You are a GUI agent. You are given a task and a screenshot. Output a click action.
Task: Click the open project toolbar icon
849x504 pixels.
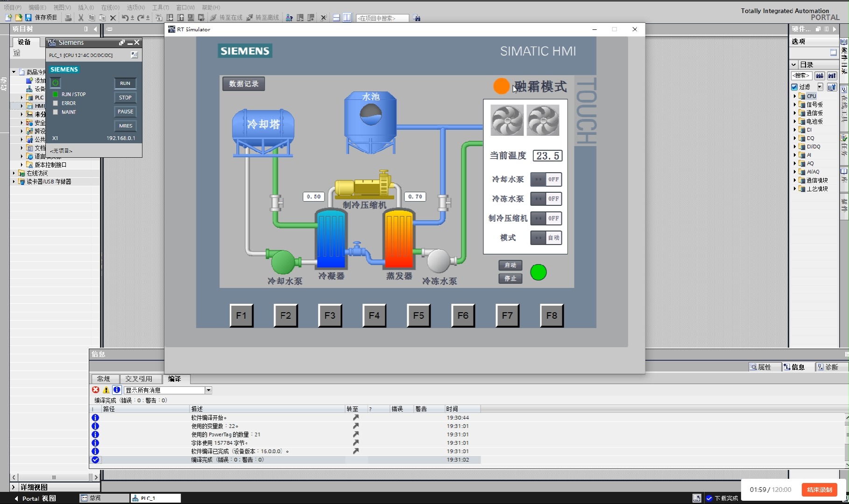pos(19,18)
